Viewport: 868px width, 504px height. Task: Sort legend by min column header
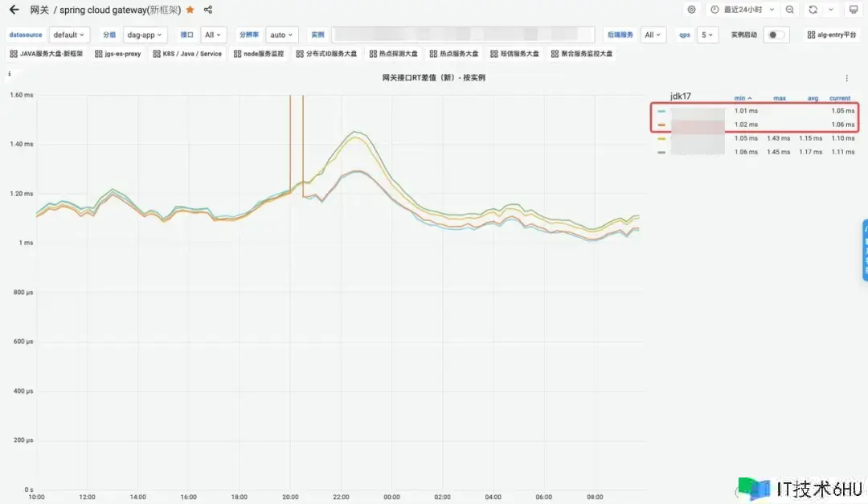click(743, 98)
